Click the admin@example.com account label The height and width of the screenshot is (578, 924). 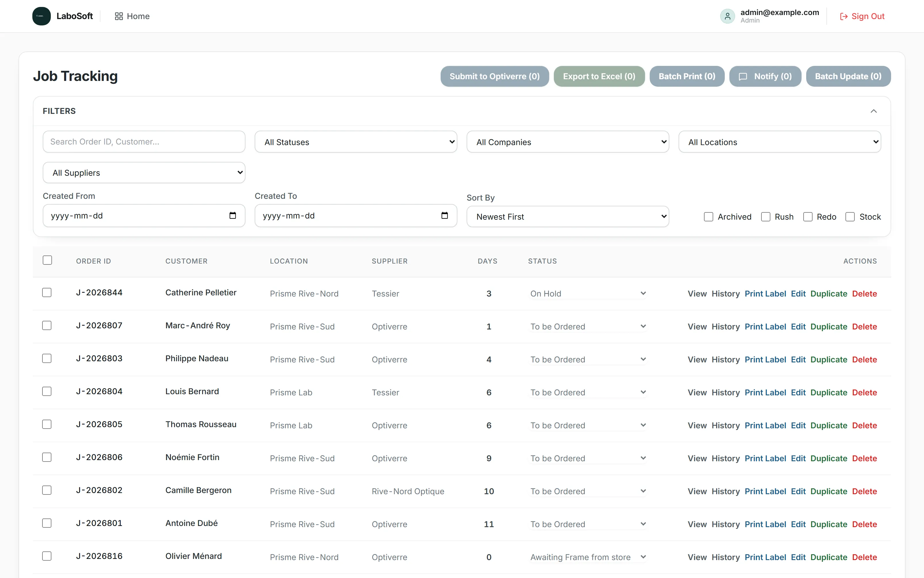point(780,12)
